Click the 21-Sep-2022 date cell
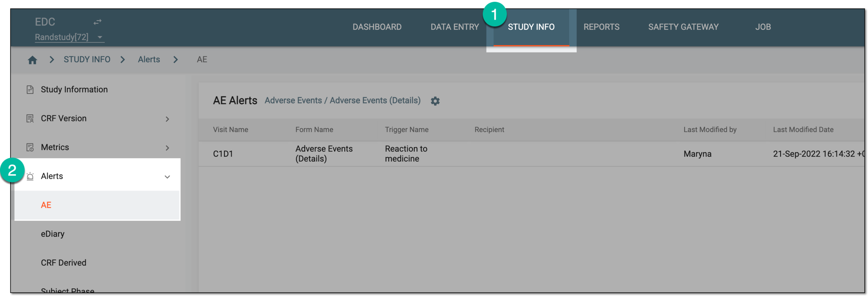This screenshot has height=296, width=868. 819,154
